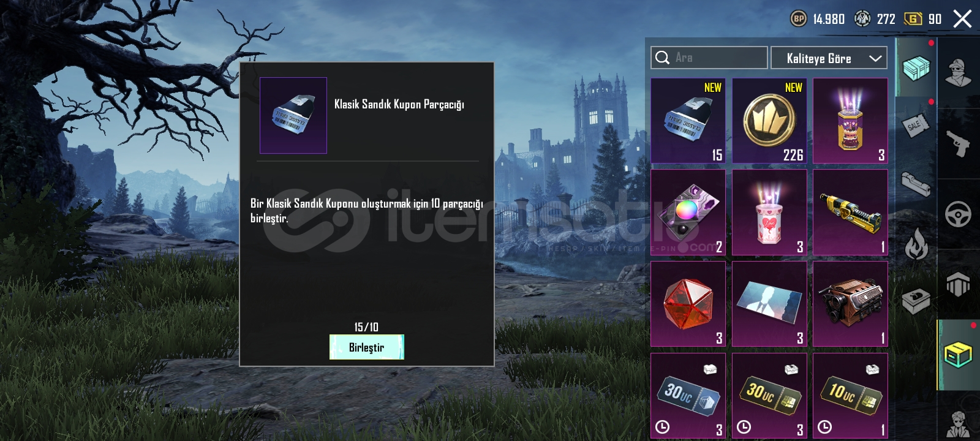Image resolution: width=980 pixels, height=441 pixels.
Task: Click the gold G currency icon
Action: 913,19
